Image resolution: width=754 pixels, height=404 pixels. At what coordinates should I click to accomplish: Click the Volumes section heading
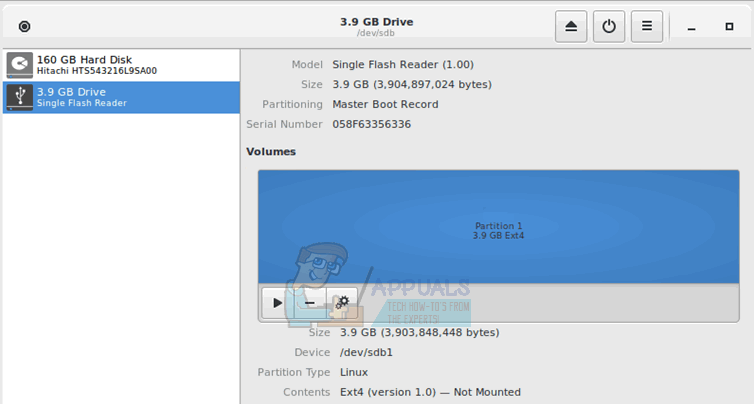pos(271,152)
